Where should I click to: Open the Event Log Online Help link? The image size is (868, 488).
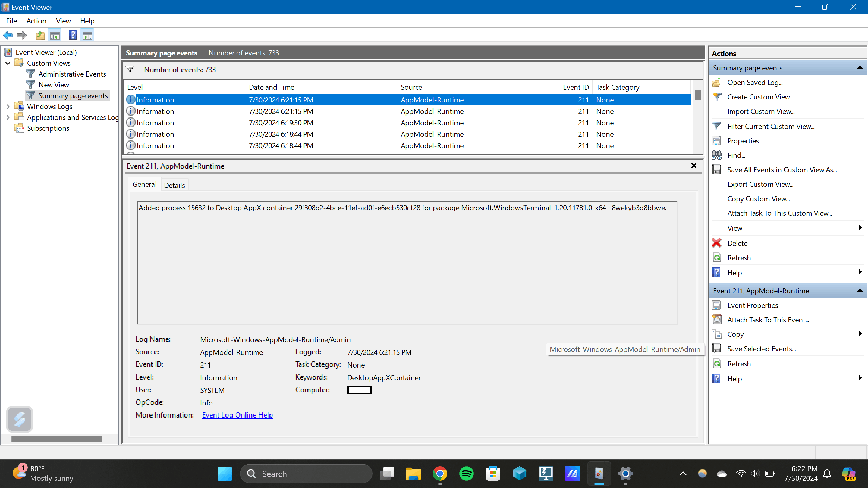237,415
